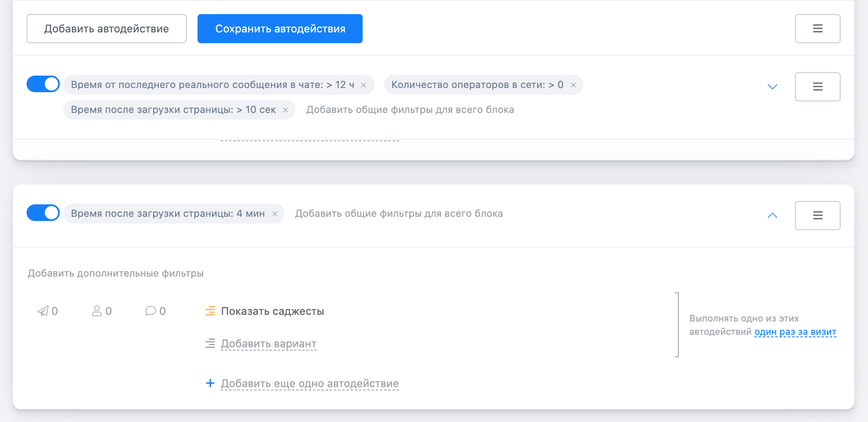This screenshot has height=422, width=868.
Task: Click the Сохранить автодействия button
Action: [x=280, y=29]
